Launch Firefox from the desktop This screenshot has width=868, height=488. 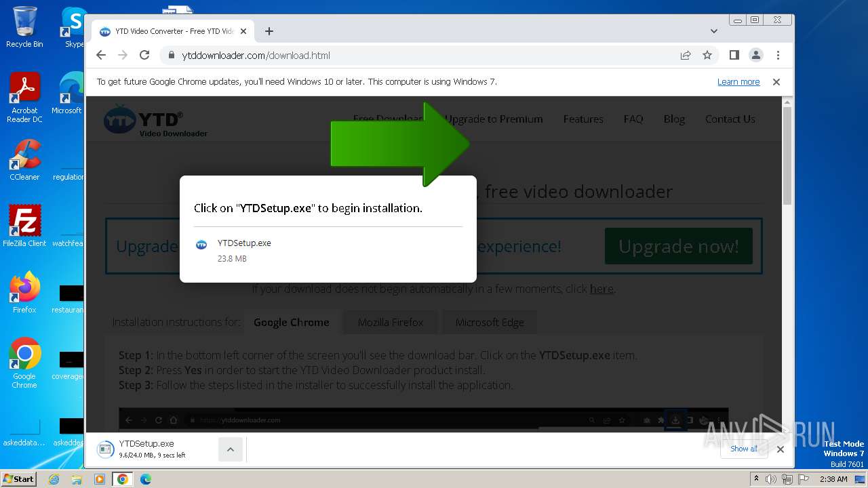point(24,293)
